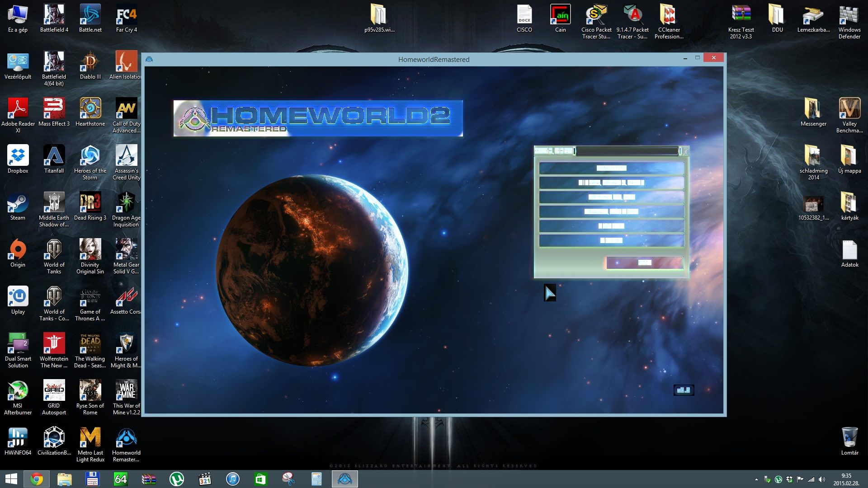This screenshot has height=488, width=868.
Task: Launch Mass Effect 3 shortcut
Action: click(54, 113)
